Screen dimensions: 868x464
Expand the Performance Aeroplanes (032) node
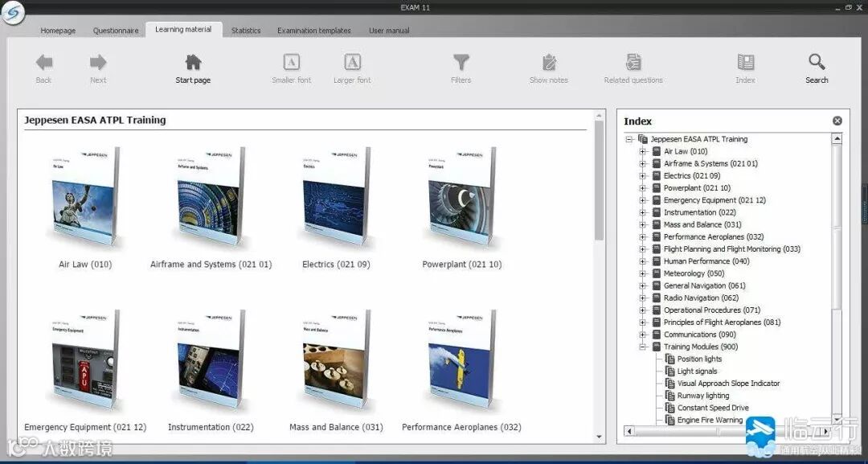643,236
